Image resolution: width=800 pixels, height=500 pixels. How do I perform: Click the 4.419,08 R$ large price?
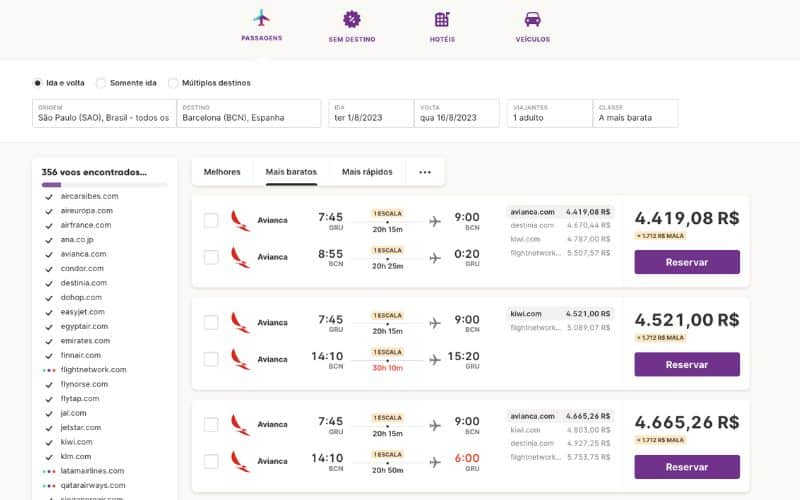687,218
